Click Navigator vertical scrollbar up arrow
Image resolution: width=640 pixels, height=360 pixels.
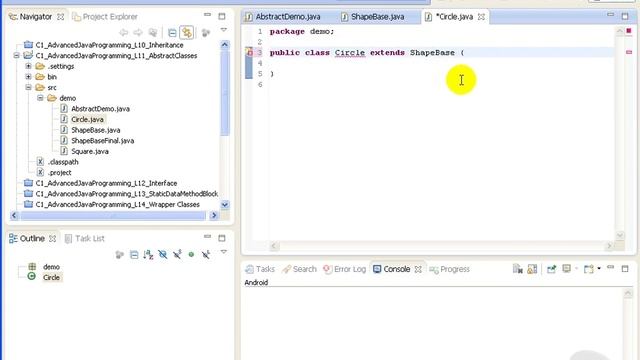point(224,45)
